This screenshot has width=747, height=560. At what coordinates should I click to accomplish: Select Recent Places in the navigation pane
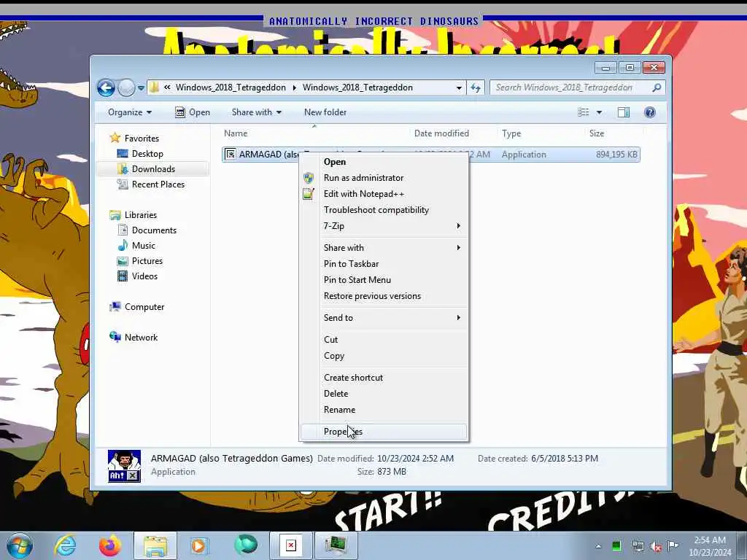[151, 184]
